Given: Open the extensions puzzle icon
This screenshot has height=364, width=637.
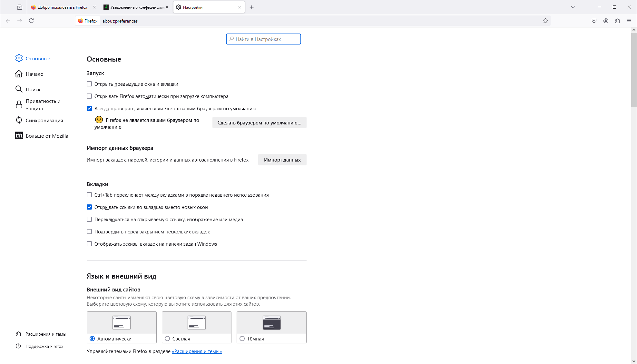Looking at the screenshot, I should (x=617, y=21).
